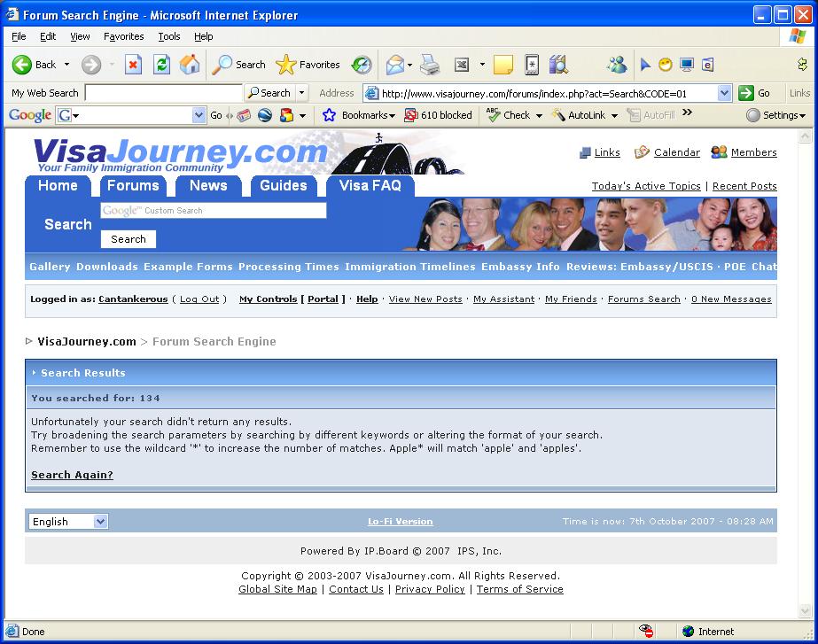The image size is (818, 644).
Task: Click the Log Out link
Action: (199, 299)
